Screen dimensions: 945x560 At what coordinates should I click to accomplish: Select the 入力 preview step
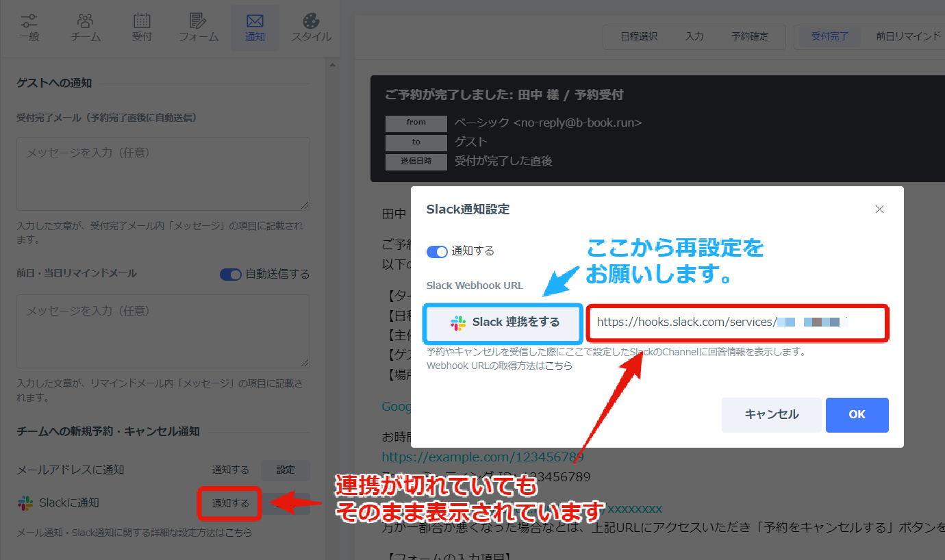[694, 36]
